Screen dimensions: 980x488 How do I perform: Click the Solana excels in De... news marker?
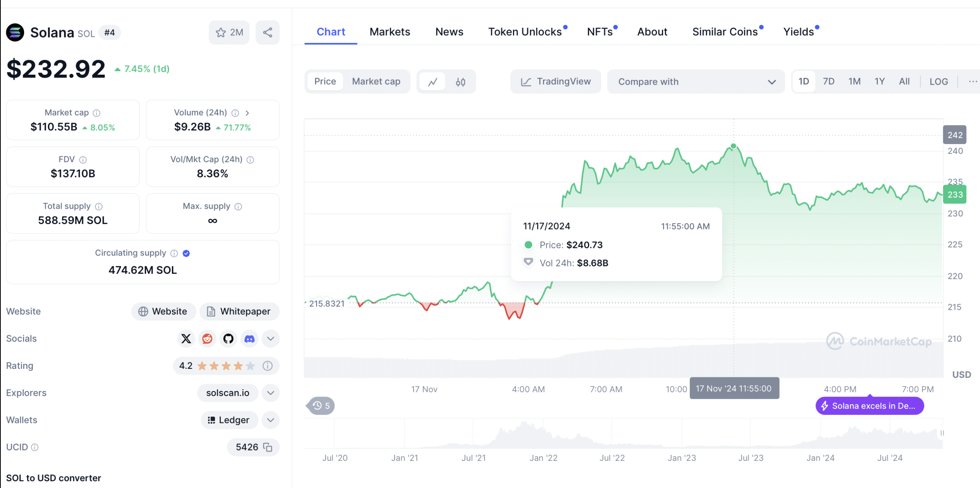coord(870,406)
